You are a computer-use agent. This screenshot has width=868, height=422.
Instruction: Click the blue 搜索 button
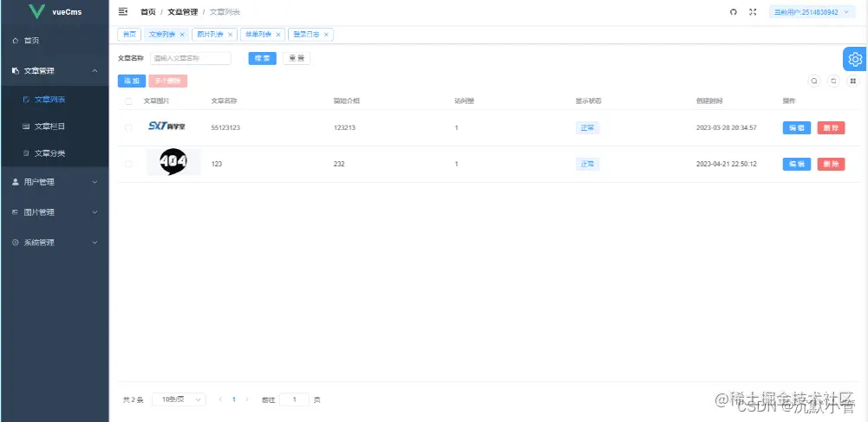point(263,58)
